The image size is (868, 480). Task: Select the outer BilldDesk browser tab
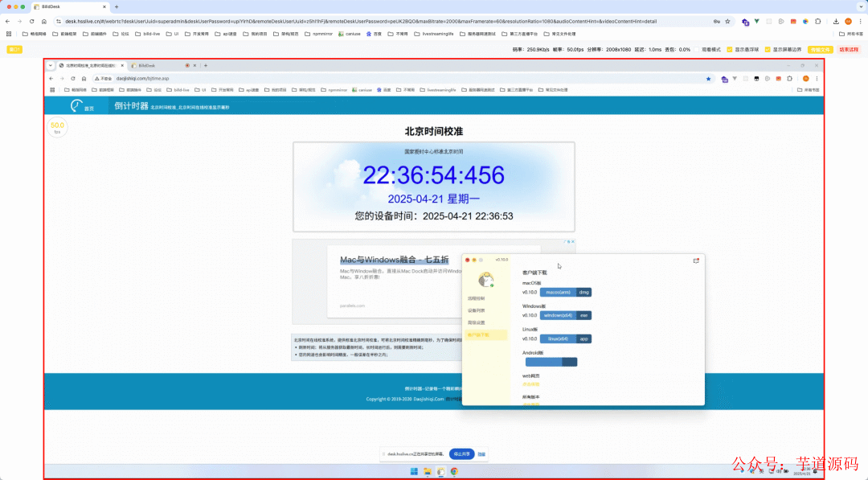pos(70,6)
